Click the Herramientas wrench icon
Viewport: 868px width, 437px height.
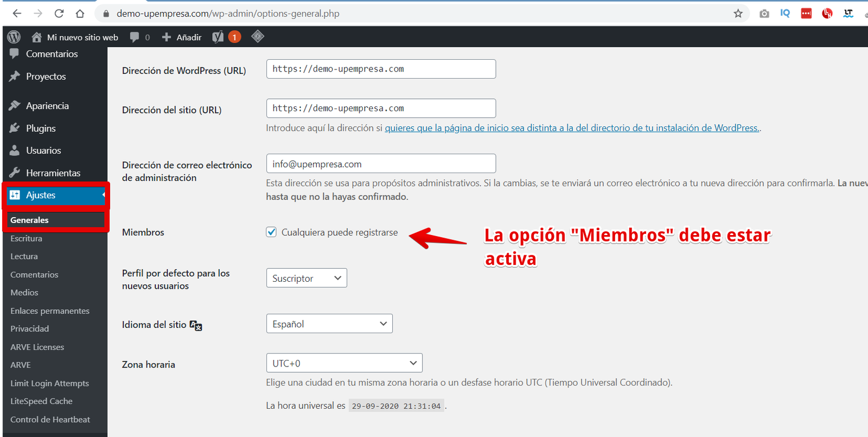[x=15, y=173]
